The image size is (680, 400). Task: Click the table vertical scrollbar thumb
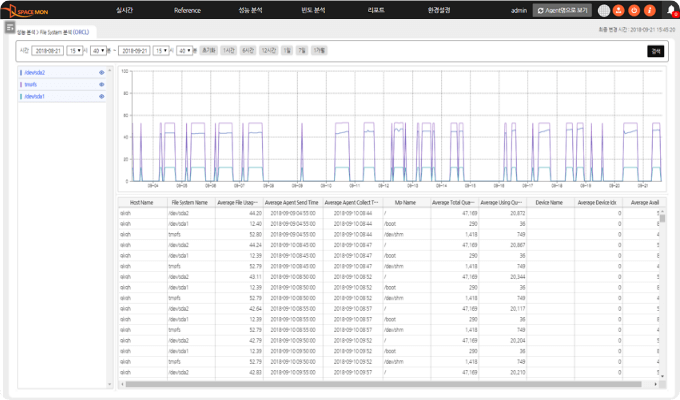[x=663, y=217]
